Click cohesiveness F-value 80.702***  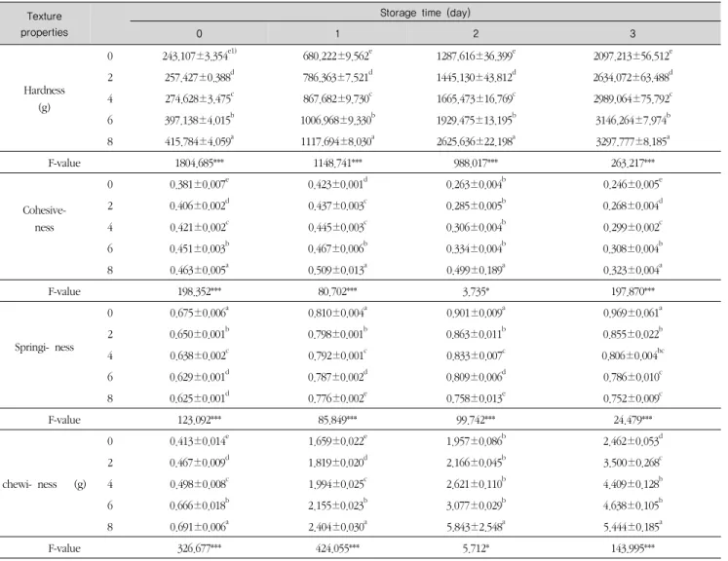click(337, 291)
